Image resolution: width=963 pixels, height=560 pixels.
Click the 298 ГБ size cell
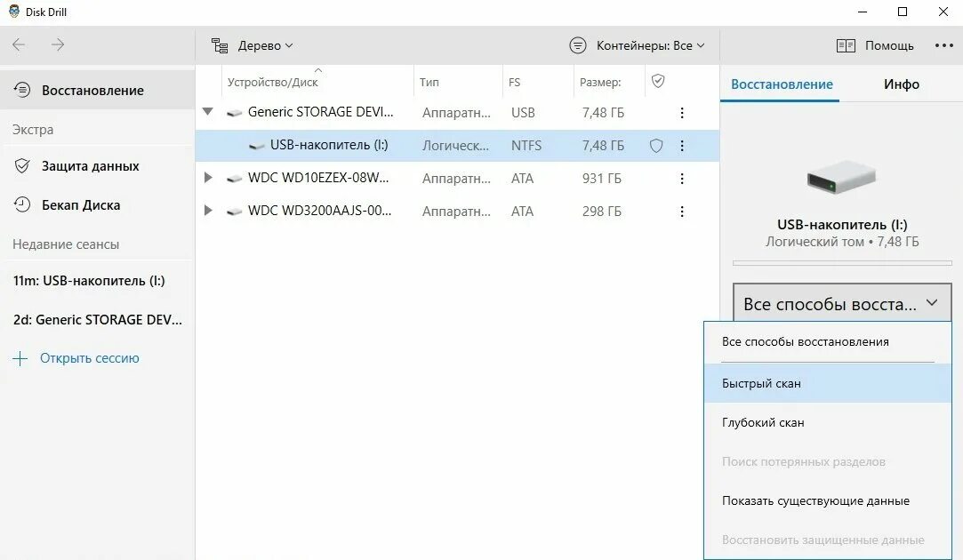[602, 212]
